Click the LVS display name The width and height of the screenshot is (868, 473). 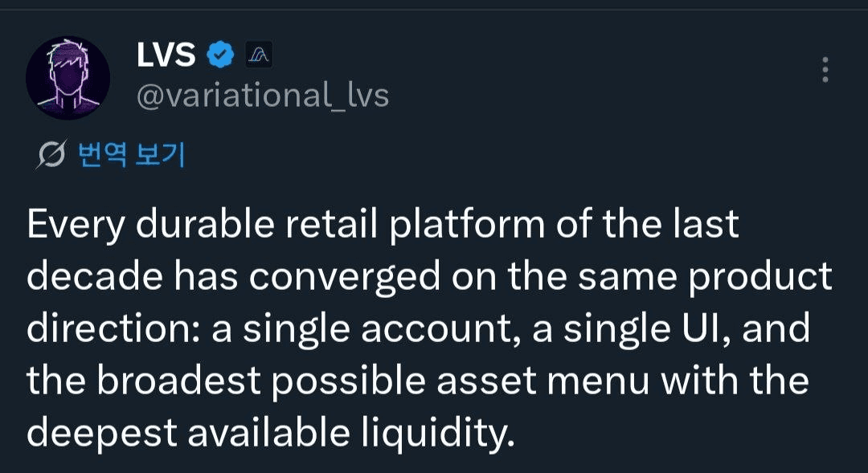pyautogui.click(x=166, y=55)
